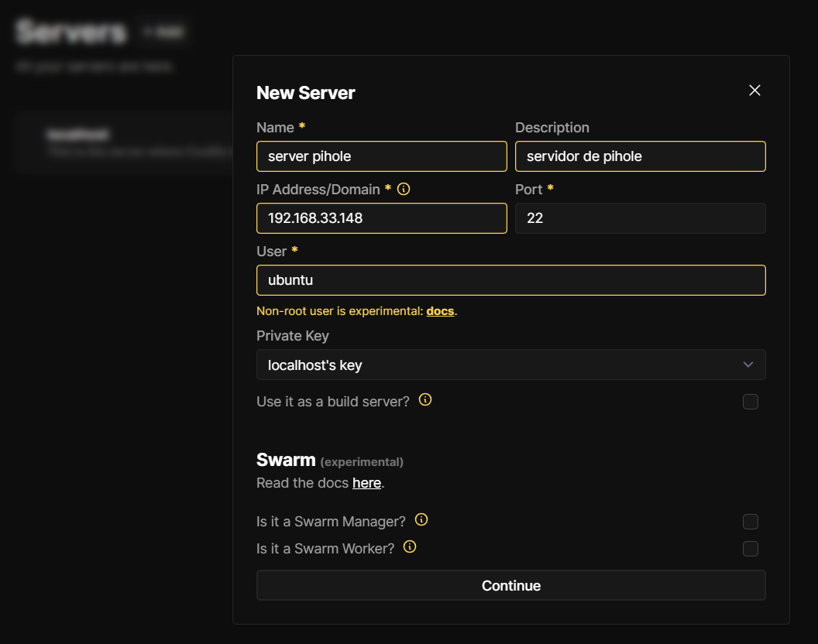The height and width of the screenshot is (644, 818).
Task: Check the Swarm Manager checkbox
Action: tap(750, 522)
